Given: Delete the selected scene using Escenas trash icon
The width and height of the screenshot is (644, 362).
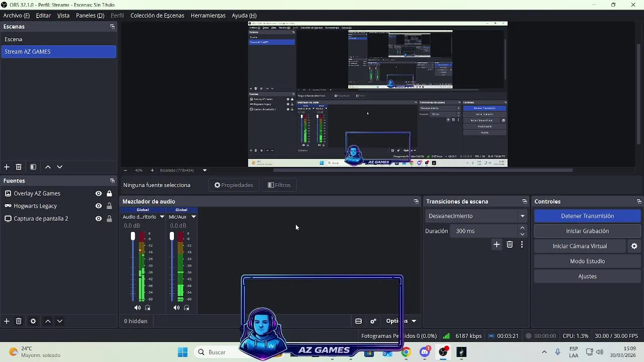Looking at the screenshot, I should tap(19, 167).
